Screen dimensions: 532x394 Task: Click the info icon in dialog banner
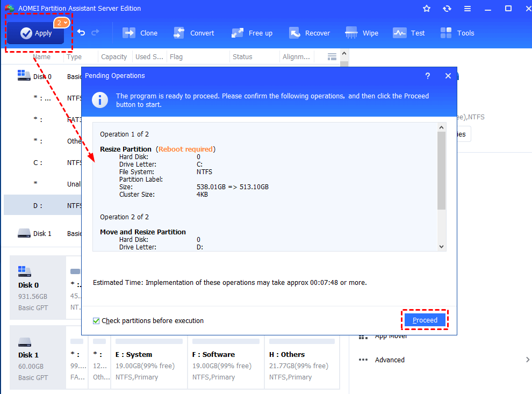coord(100,100)
